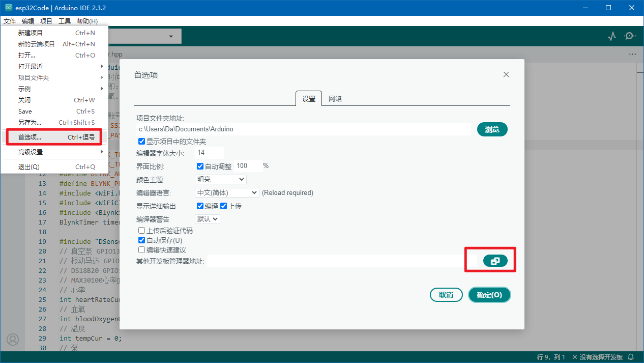Choose 另存为... in the file menu
This screenshot has width=644, height=363.
pyautogui.click(x=54, y=122)
